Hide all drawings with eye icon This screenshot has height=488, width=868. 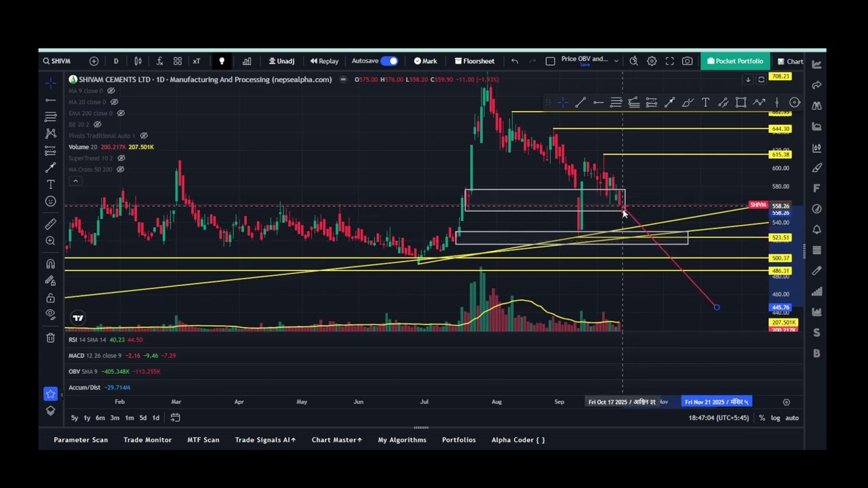pyautogui.click(x=51, y=314)
